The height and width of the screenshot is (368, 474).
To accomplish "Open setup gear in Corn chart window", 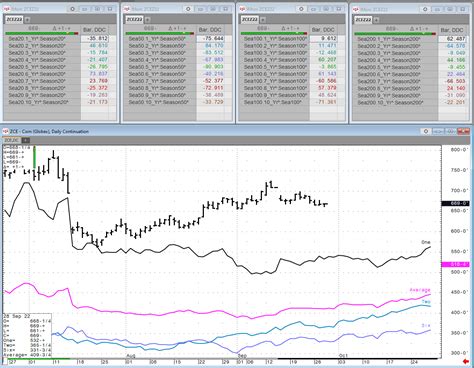I will click(426, 131).
